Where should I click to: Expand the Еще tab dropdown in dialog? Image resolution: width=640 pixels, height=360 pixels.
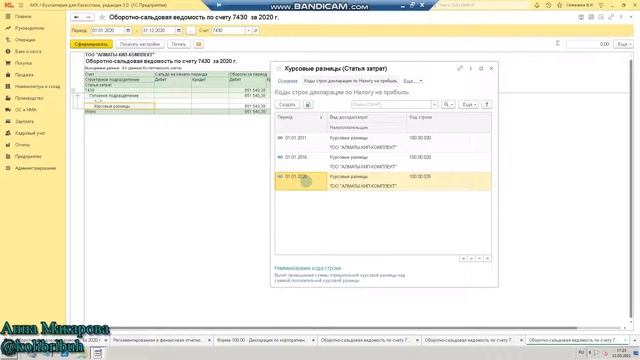coord(413,81)
